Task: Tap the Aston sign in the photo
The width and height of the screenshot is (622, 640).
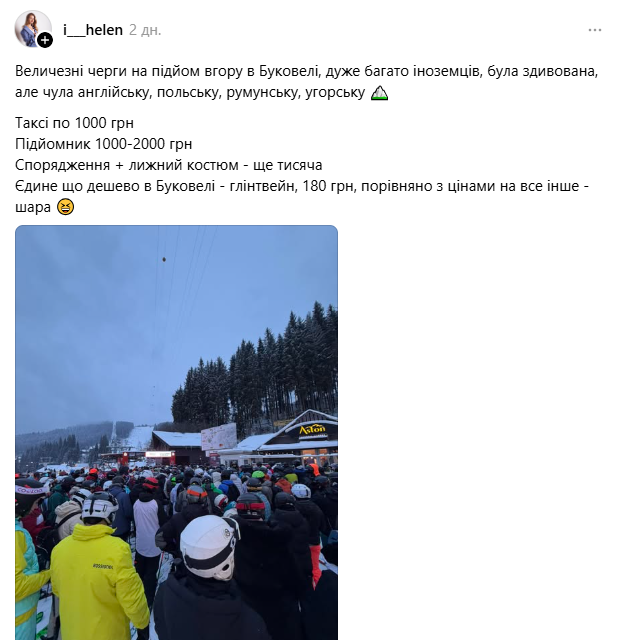Action: pos(312,429)
